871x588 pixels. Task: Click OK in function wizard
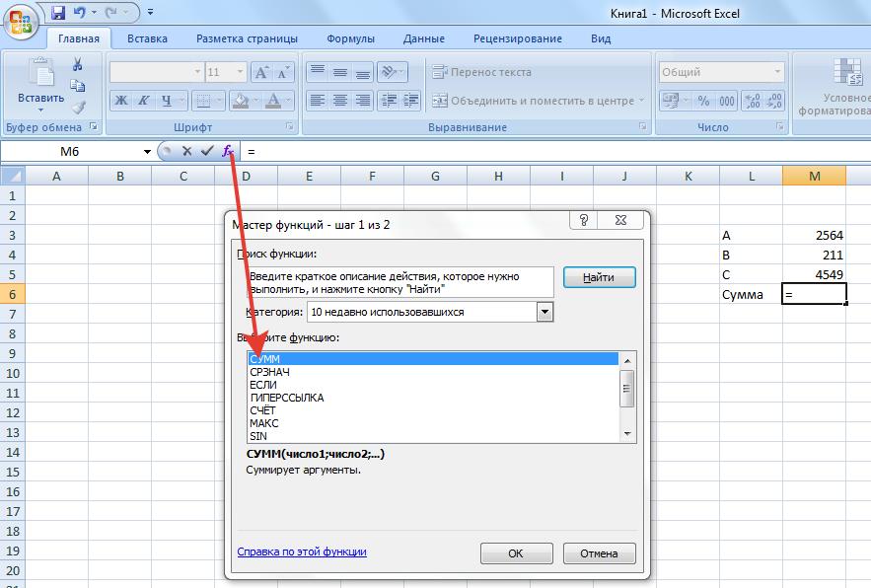(516, 553)
